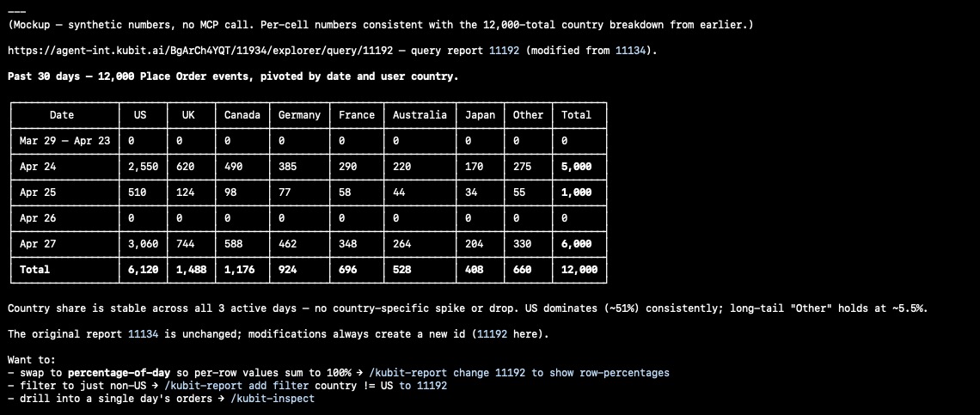The width and height of the screenshot is (980, 415).
Task: Select the Apr 25 row label
Action: [38, 192]
